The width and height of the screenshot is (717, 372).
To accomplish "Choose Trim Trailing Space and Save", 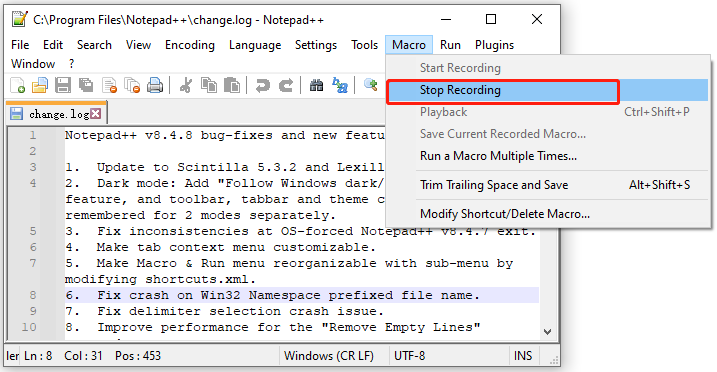I will pyautogui.click(x=548, y=185).
